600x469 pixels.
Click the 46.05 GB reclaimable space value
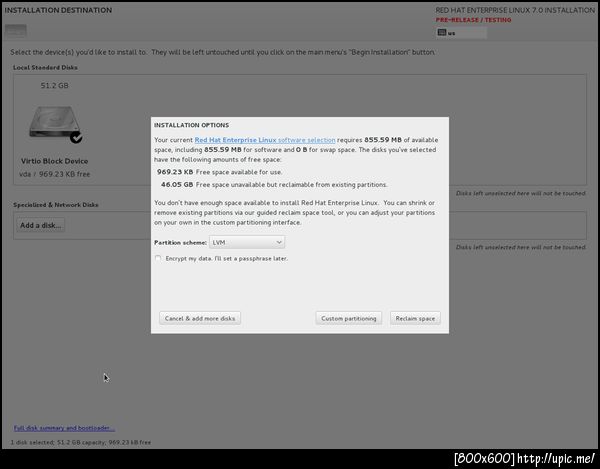[x=177, y=185]
